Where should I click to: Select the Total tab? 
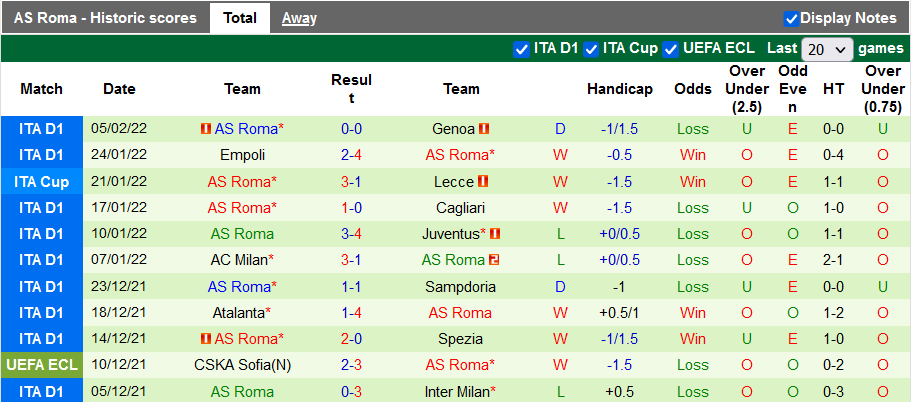239,18
